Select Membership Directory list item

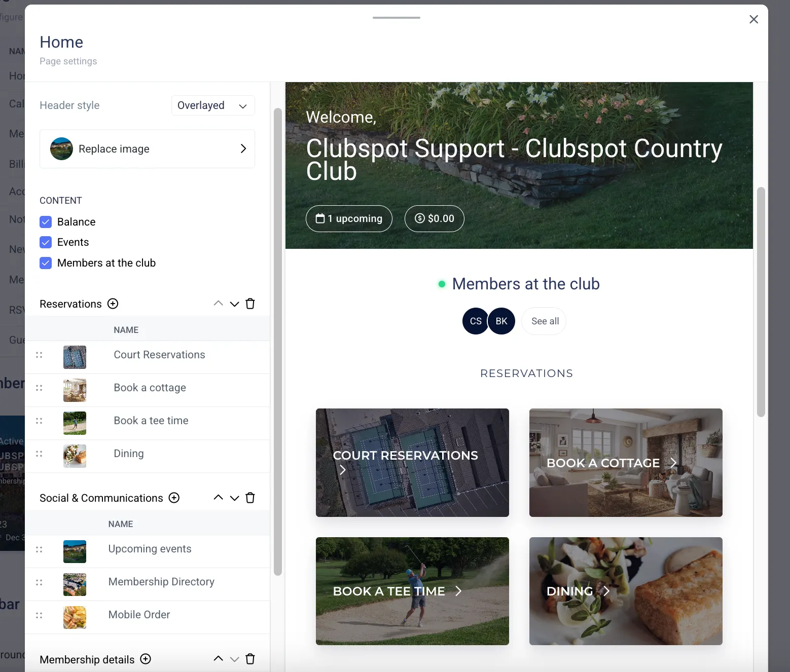pos(161,582)
